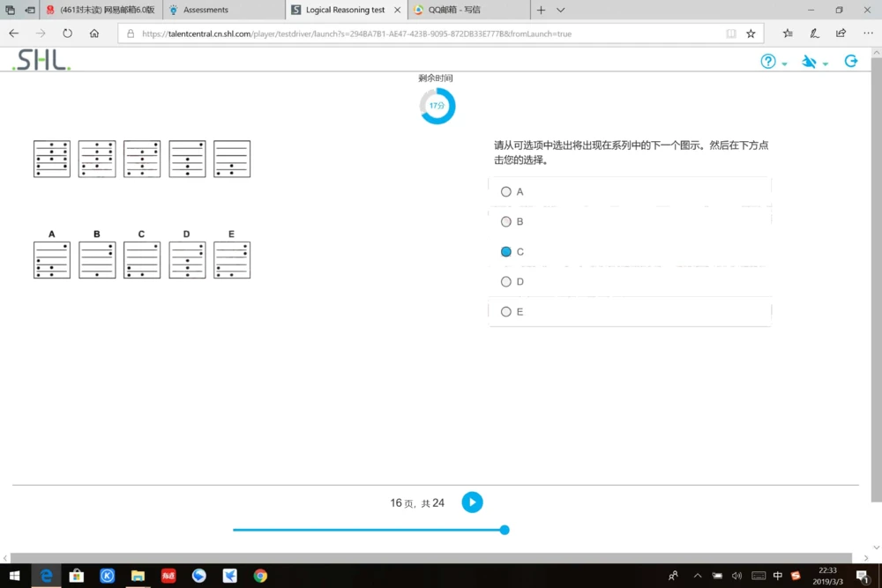
Task: Select answer option A radio button
Action: (506, 191)
